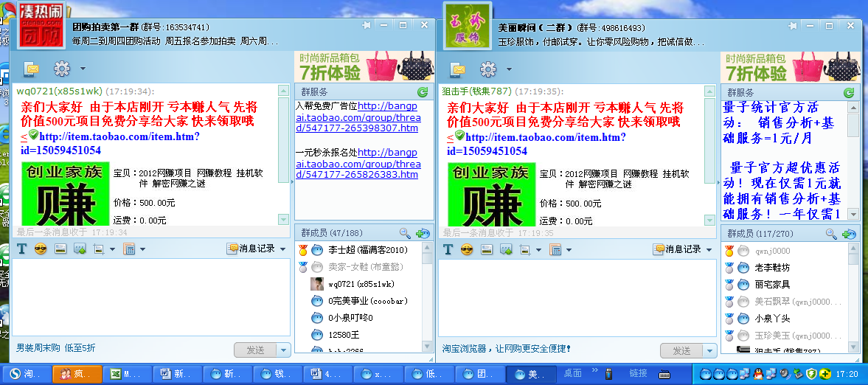Expand the send button dropdown in left chat

point(284,350)
